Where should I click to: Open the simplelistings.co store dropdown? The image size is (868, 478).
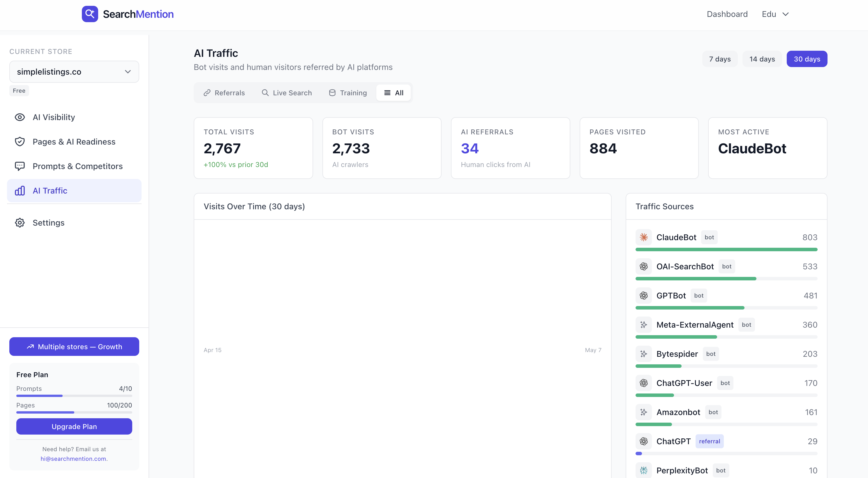(x=74, y=71)
